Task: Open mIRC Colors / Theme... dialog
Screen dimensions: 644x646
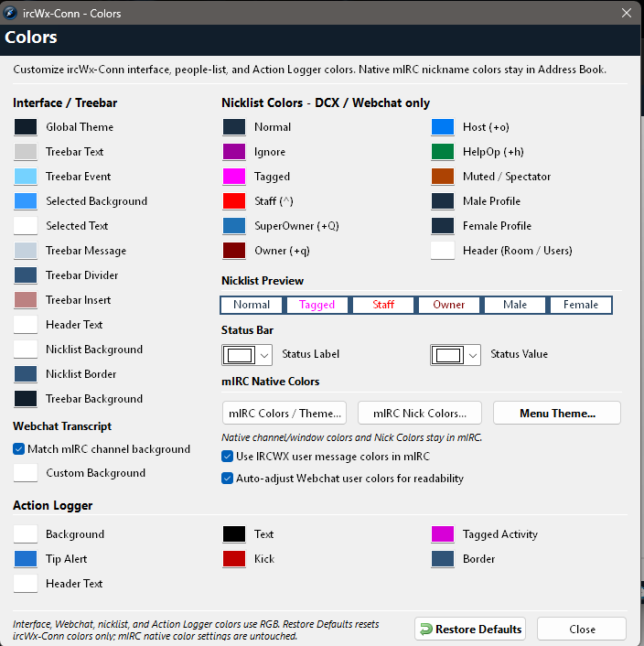Action: pyautogui.click(x=284, y=413)
